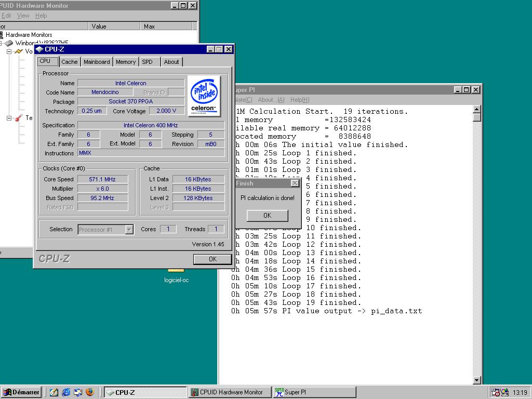Click Super PI scrollbar up arrow
This screenshot has height=399, width=532.
[x=477, y=110]
